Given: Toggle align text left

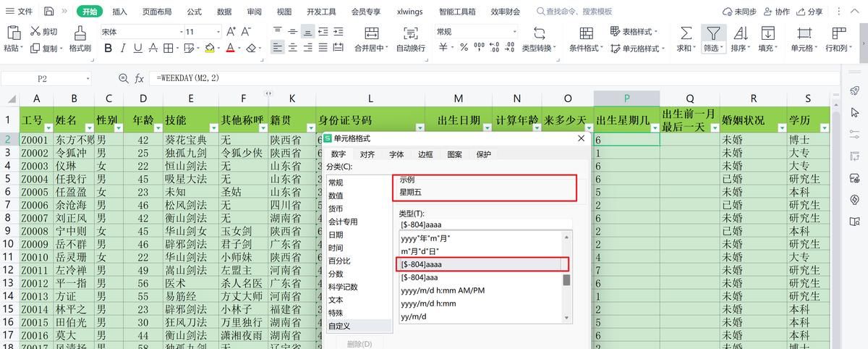Looking at the screenshot, I should click(x=278, y=48).
